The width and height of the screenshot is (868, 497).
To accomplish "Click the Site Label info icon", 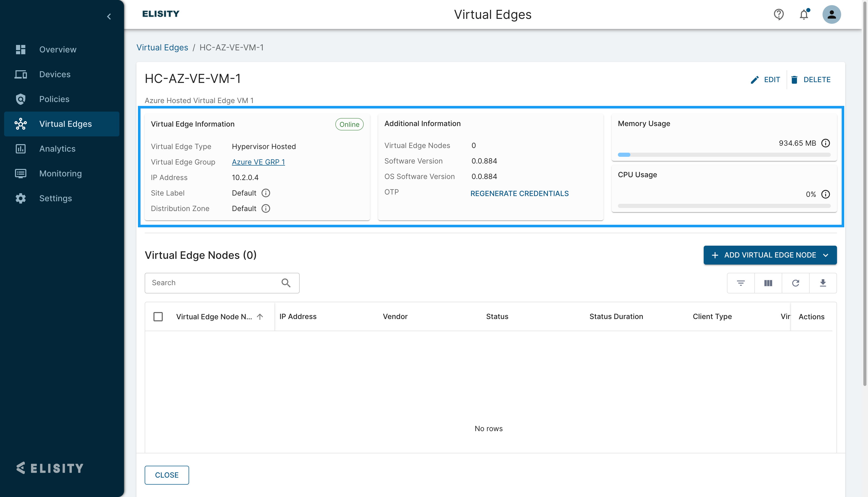I will [266, 193].
